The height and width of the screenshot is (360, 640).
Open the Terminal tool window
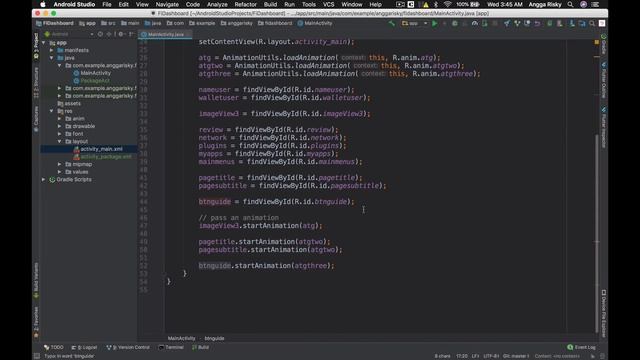[171, 347]
